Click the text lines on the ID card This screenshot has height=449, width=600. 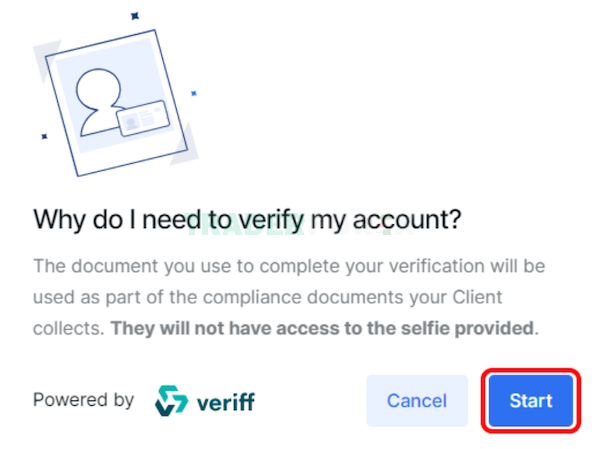click(x=147, y=117)
